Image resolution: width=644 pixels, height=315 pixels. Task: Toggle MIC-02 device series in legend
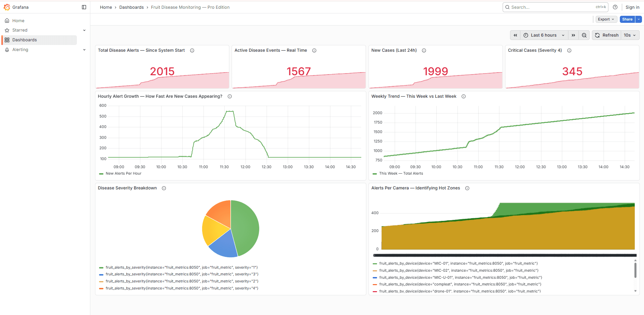coord(458,270)
